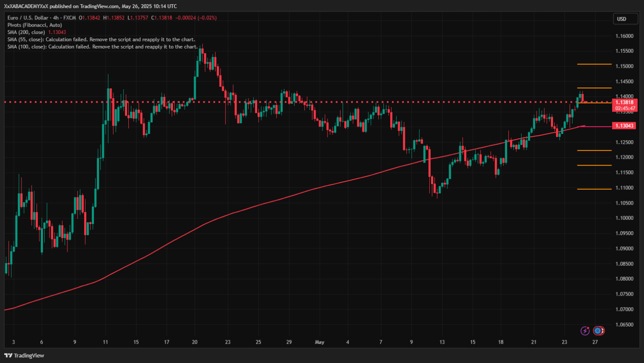Click the 'May' label on the time axis
Viewport: 644px width, 363px height.
(x=319, y=342)
